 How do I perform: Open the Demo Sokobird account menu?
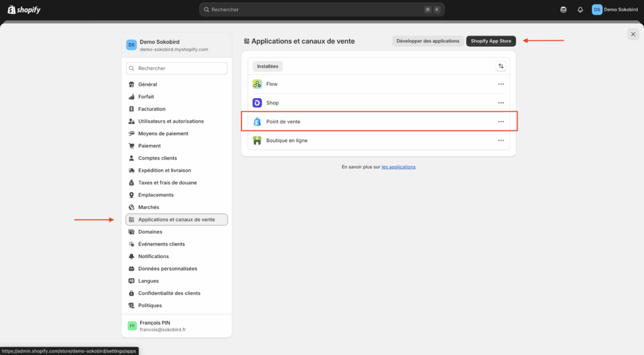[x=614, y=9]
